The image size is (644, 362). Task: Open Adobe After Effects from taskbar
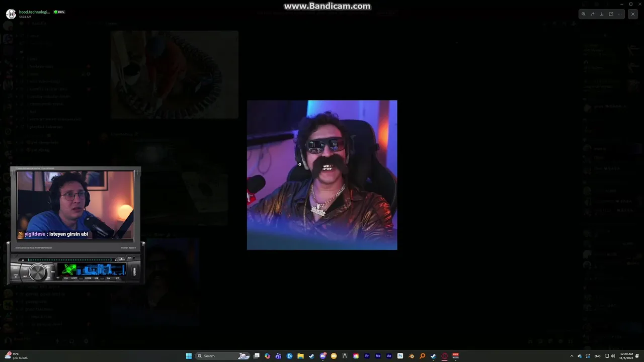coord(389,356)
